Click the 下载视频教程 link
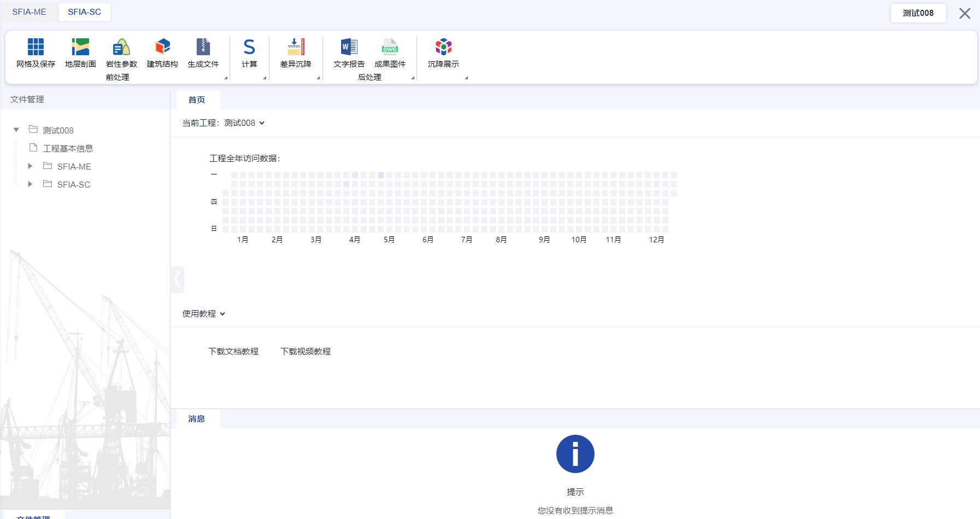The height and width of the screenshot is (519, 980). click(306, 352)
